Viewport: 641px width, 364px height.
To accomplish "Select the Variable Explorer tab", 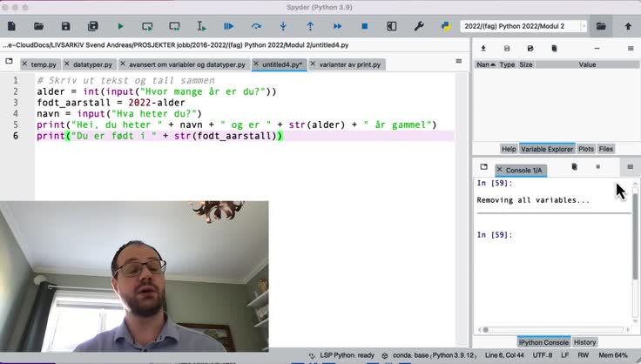I will [x=547, y=149].
